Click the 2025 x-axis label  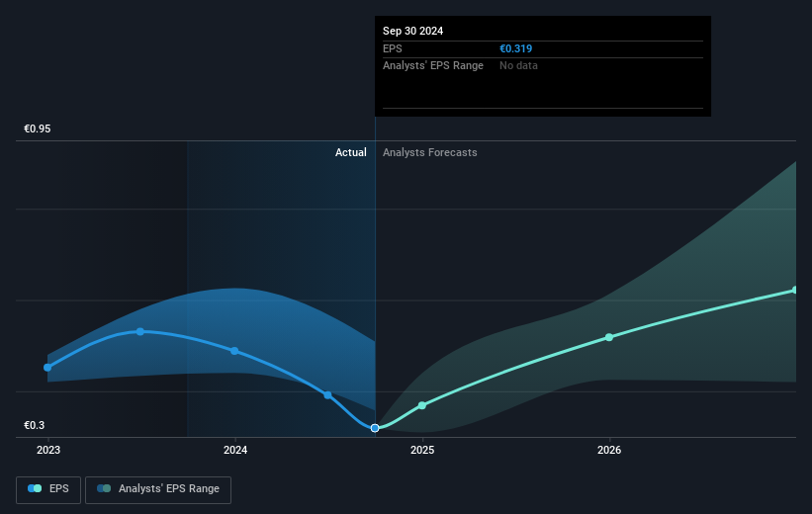pyautogui.click(x=422, y=450)
